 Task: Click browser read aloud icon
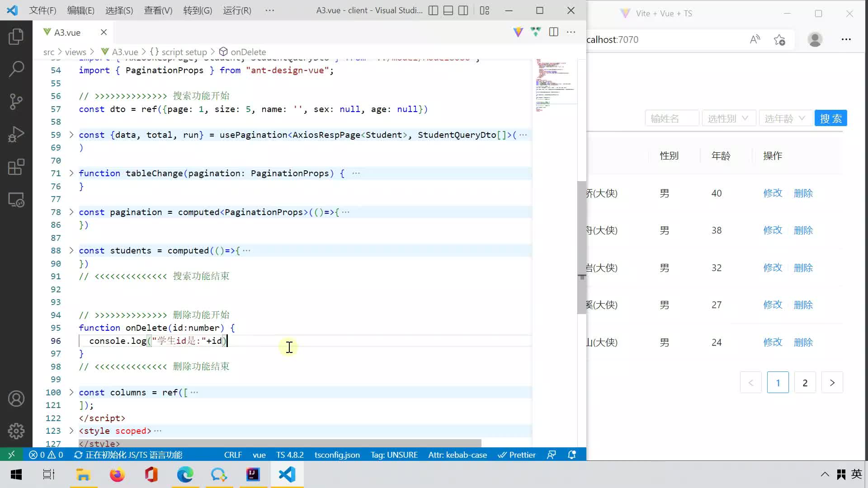click(x=755, y=39)
